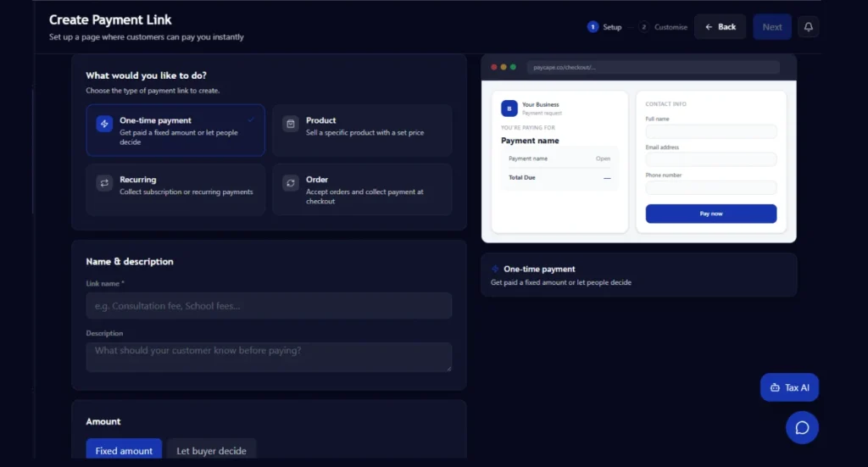
Task: Select the One-time payment option card
Action: point(175,130)
